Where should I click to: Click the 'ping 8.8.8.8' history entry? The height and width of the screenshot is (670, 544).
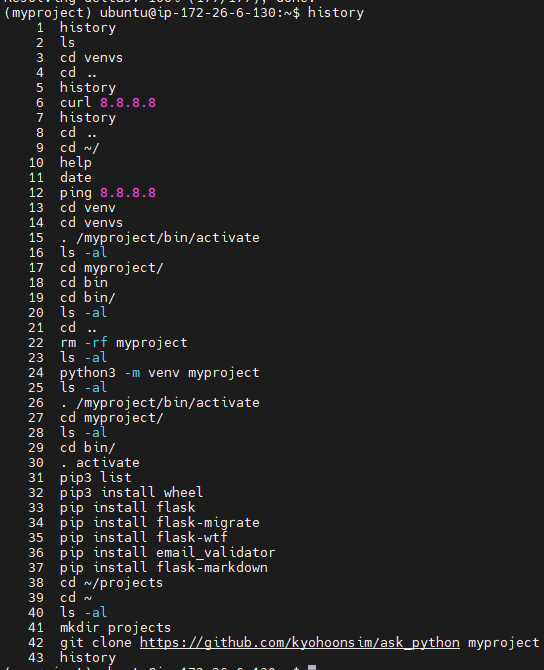tap(108, 193)
